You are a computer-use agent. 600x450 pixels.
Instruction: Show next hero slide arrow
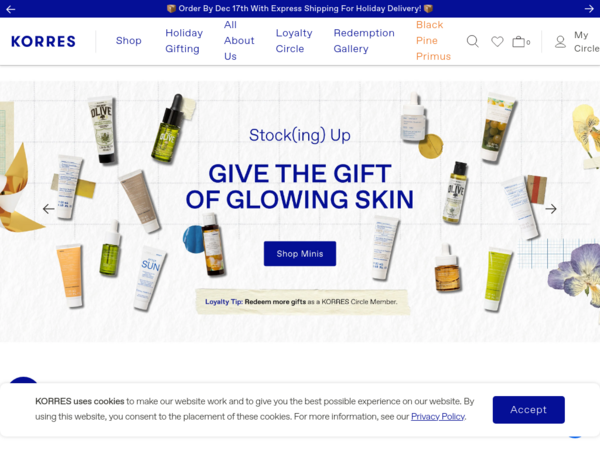point(551,209)
